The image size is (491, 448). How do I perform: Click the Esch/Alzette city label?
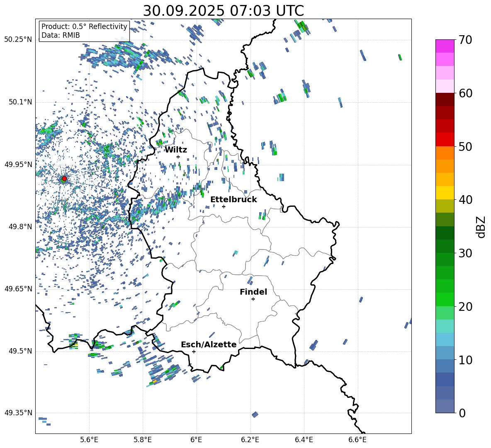pos(209,344)
